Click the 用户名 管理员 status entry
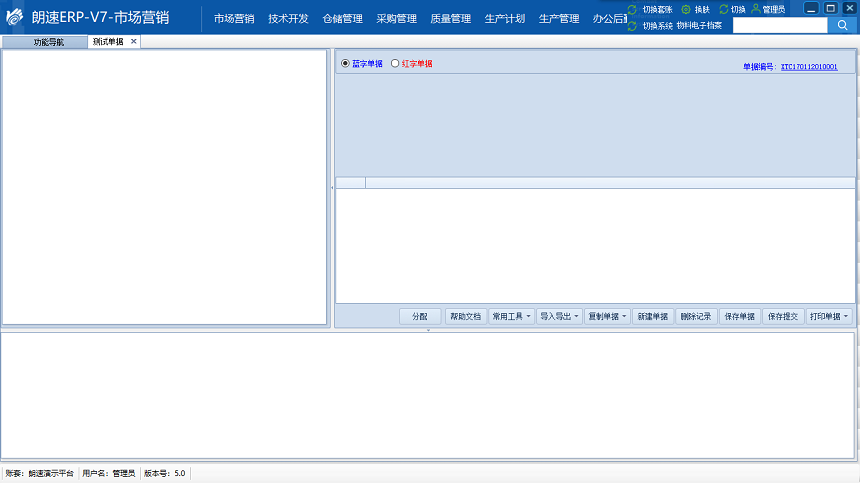The width and height of the screenshot is (860, 483). 109,473
